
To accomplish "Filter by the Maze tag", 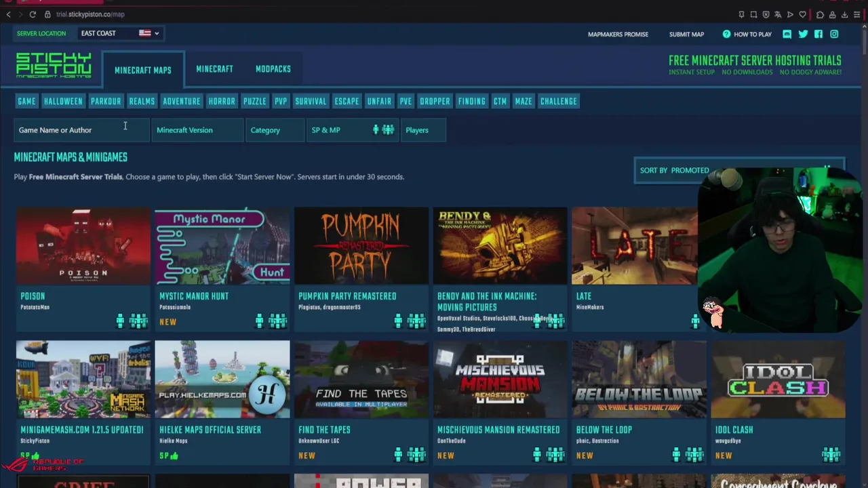I will [524, 101].
